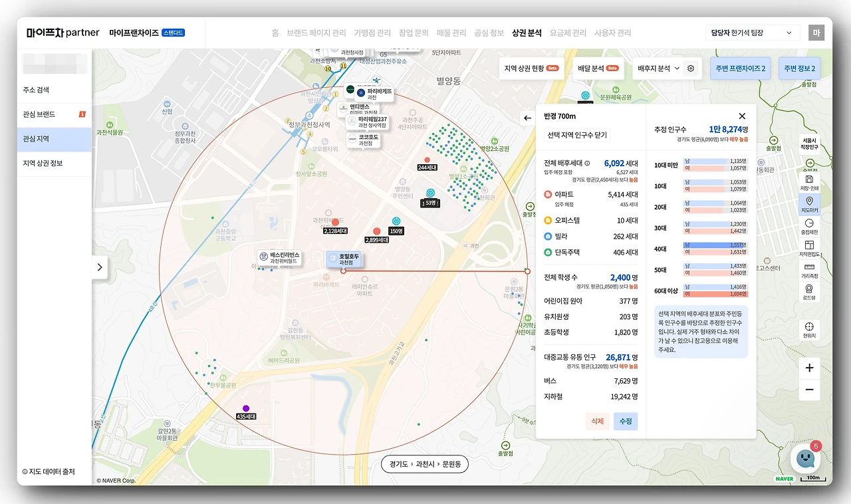Image resolution: width=851 pixels, height=504 pixels.
Task: Select the 출점제한 store restriction tool
Action: point(809,227)
